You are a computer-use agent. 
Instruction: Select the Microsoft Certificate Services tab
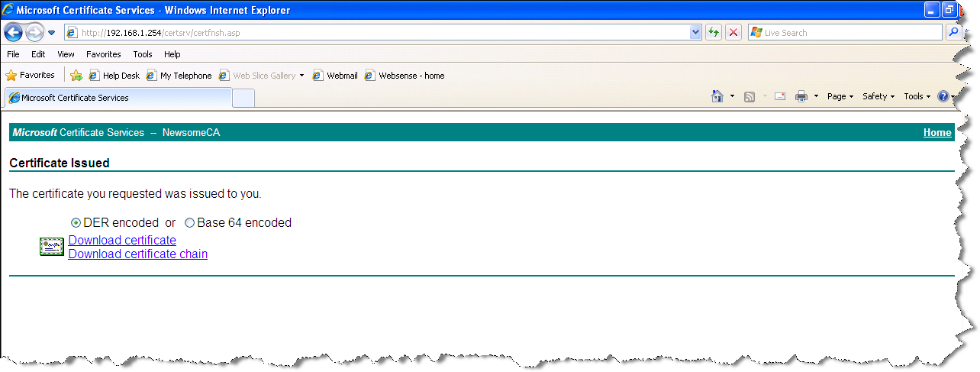click(x=118, y=98)
